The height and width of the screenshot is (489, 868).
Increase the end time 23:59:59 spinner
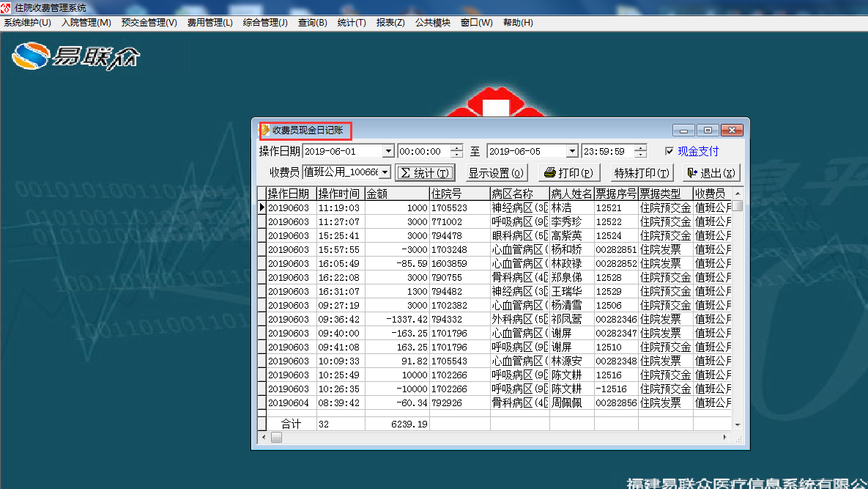pos(640,148)
